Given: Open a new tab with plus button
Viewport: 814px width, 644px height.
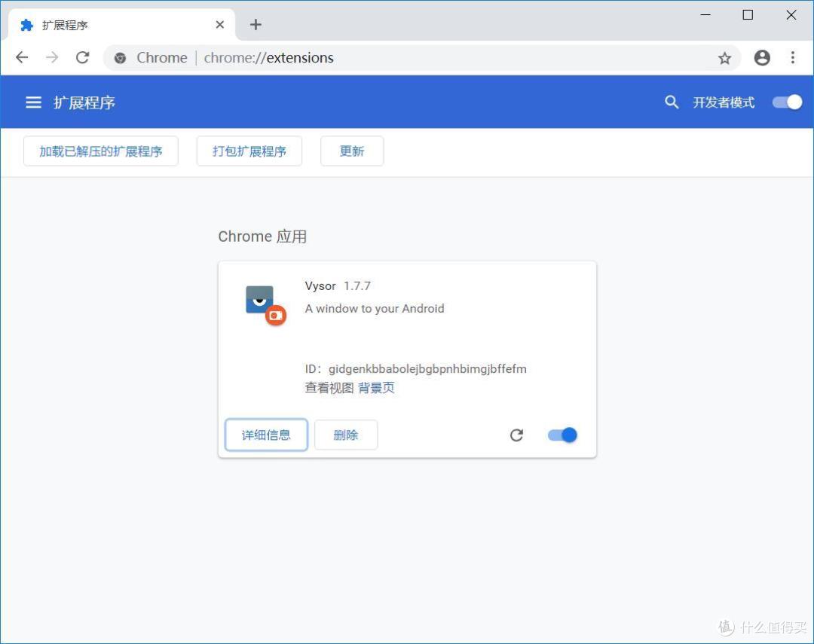Looking at the screenshot, I should pyautogui.click(x=256, y=24).
